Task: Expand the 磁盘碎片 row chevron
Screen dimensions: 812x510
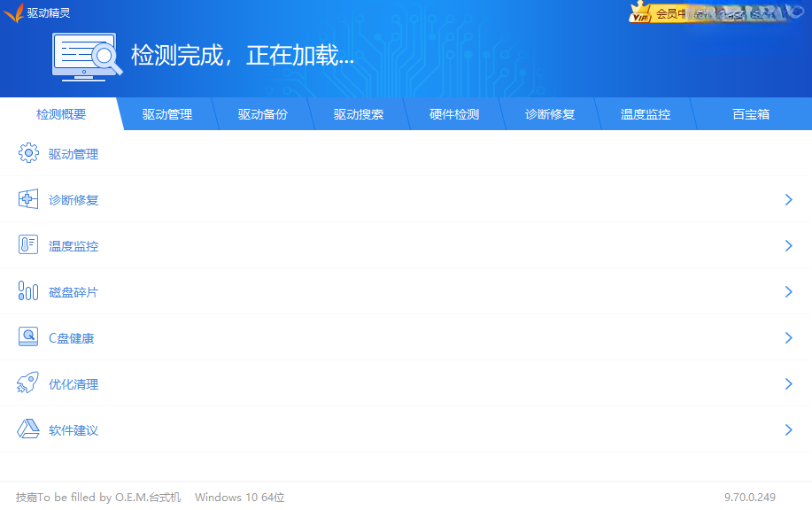Action: 788,291
